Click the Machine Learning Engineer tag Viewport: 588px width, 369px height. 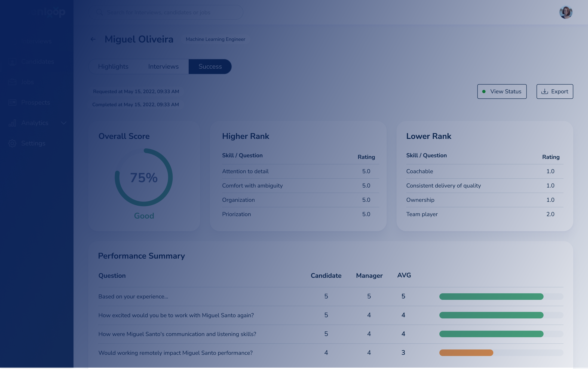pos(215,39)
